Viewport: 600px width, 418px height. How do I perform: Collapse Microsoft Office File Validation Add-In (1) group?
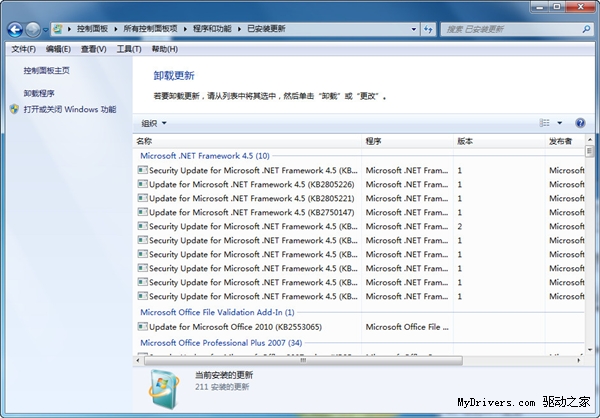[217, 312]
